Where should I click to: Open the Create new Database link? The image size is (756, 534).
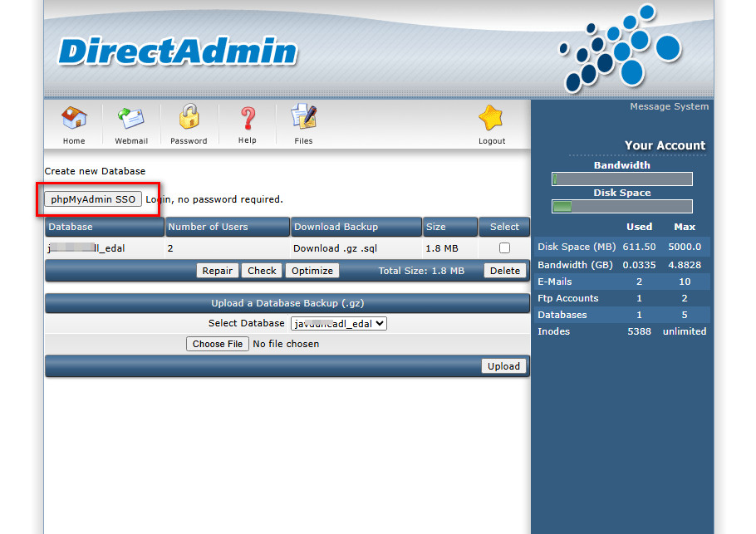95,171
